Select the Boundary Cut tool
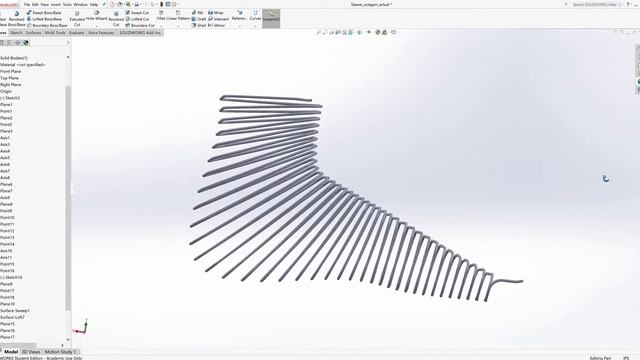 (140, 25)
